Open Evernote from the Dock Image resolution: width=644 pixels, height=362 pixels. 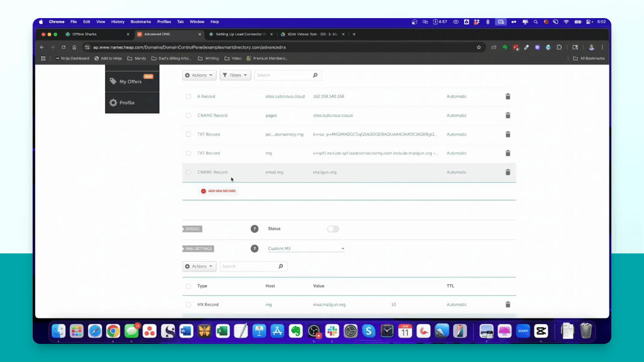pyautogui.click(x=295, y=331)
